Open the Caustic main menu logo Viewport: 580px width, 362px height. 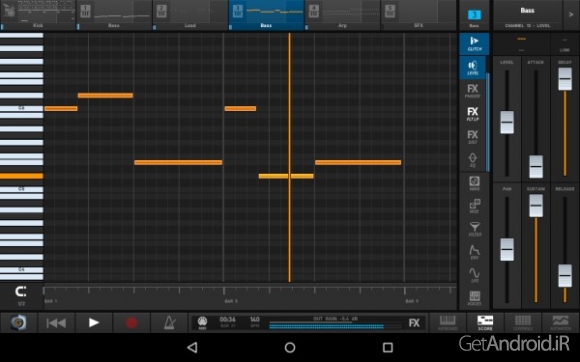click(x=18, y=323)
